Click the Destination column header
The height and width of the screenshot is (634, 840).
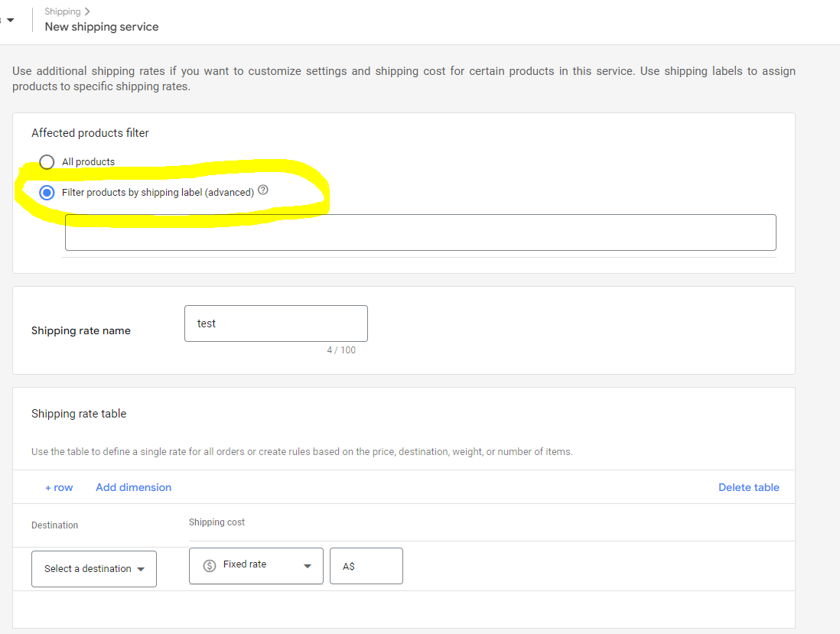point(55,525)
